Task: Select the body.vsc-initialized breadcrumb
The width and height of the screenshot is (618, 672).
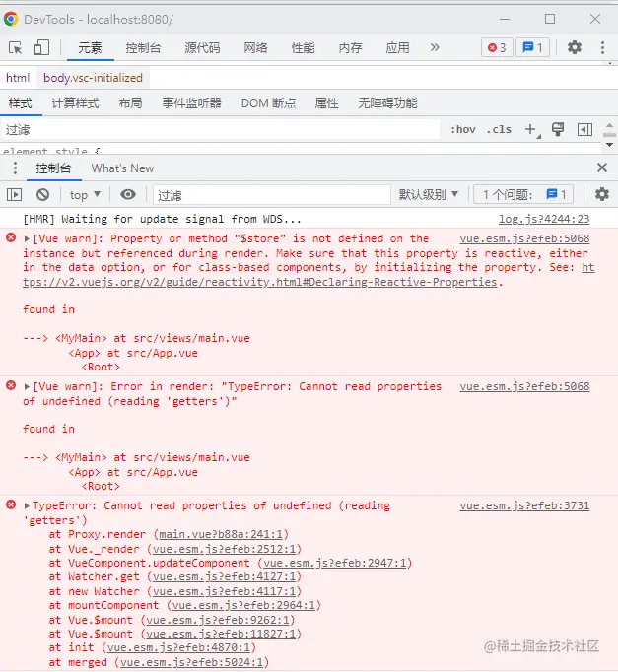Action: coord(93,78)
